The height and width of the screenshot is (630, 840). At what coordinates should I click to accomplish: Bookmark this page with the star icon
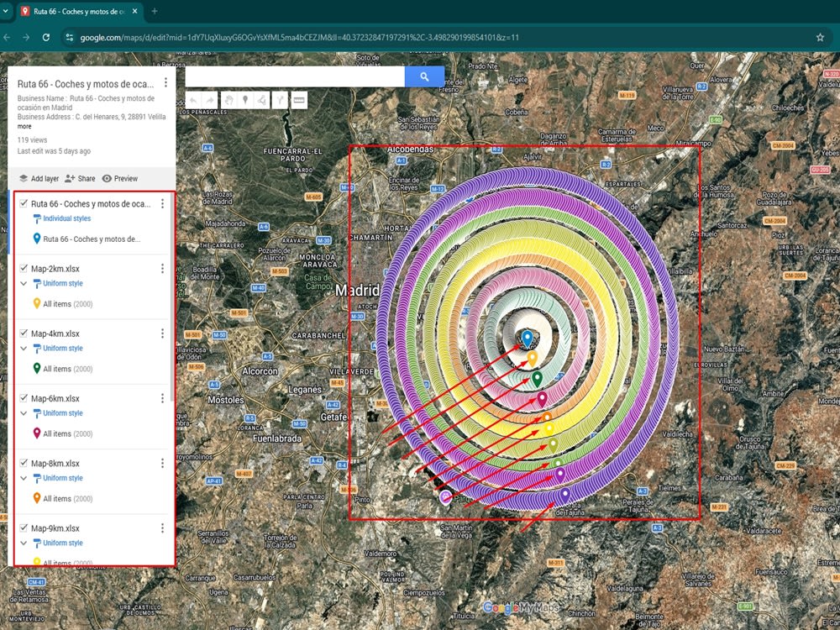(820, 38)
